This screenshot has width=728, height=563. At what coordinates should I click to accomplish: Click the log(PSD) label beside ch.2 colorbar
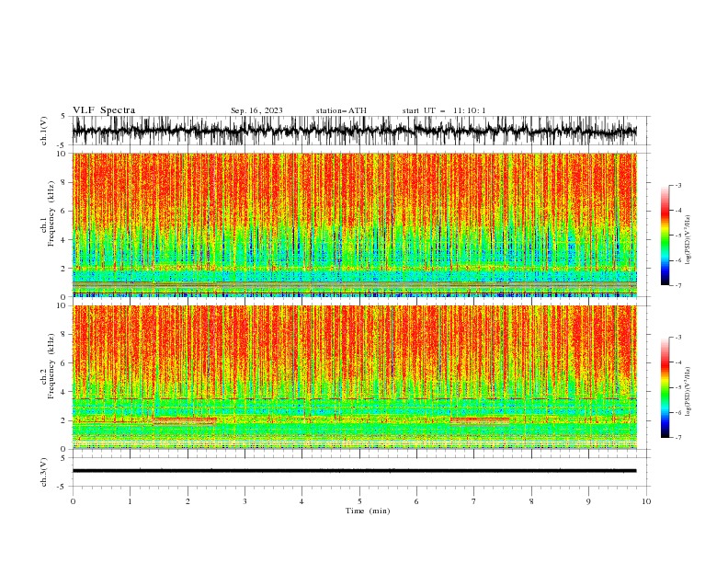[688, 391]
